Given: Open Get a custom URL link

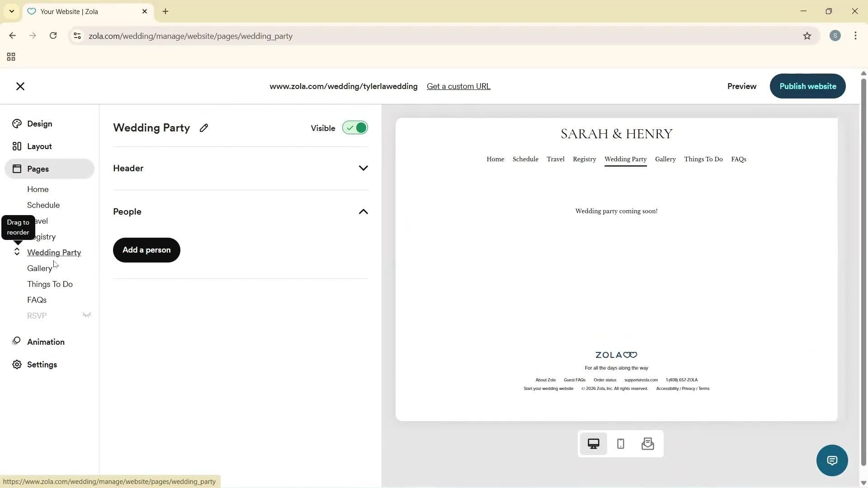Looking at the screenshot, I should 458,86.
